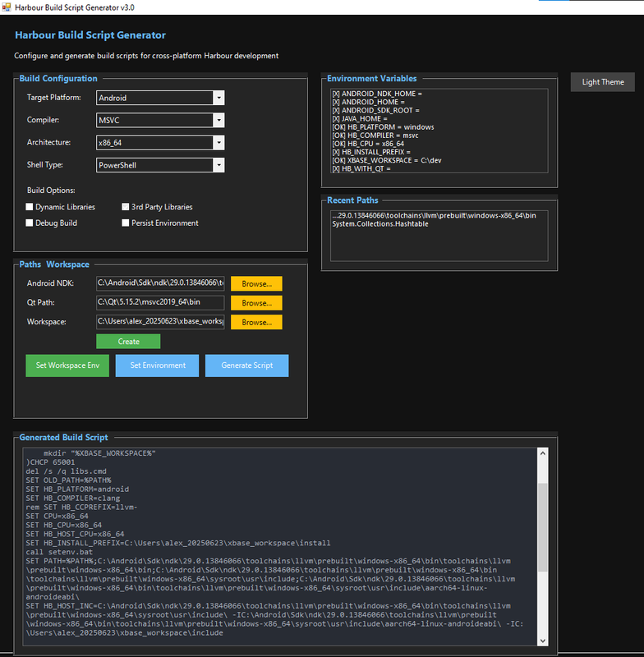Click the mkdir "%XBASE_WORKSPACE%" script line
The width and height of the screenshot is (644, 657).
(99, 453)
